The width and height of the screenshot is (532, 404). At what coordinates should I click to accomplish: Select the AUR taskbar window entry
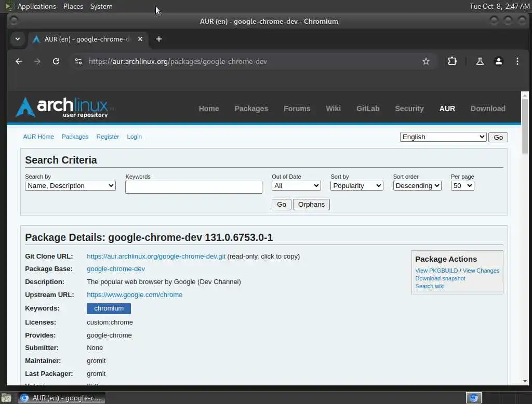(61, 398)
